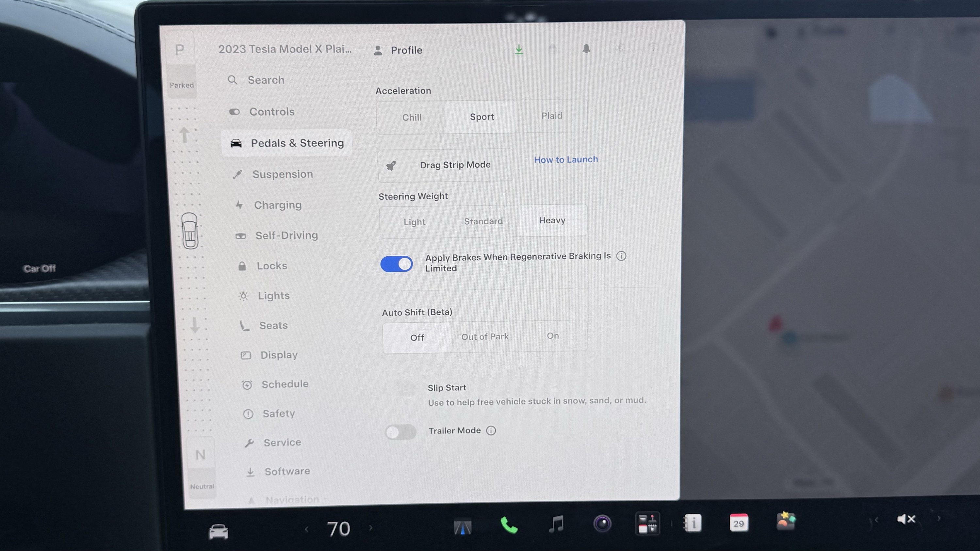
Task: Tap the top-view car icon on gear strip
Action: click(x=189, y=231)
